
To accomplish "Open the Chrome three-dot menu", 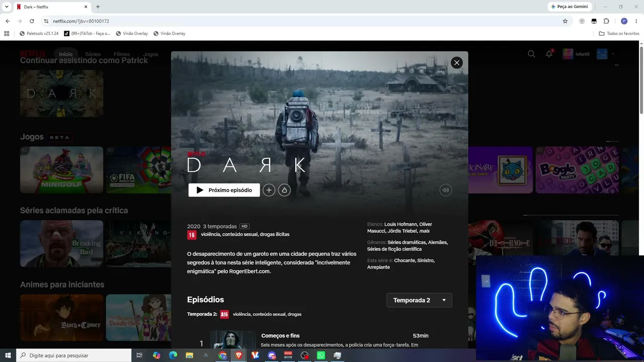I will 636,21.
